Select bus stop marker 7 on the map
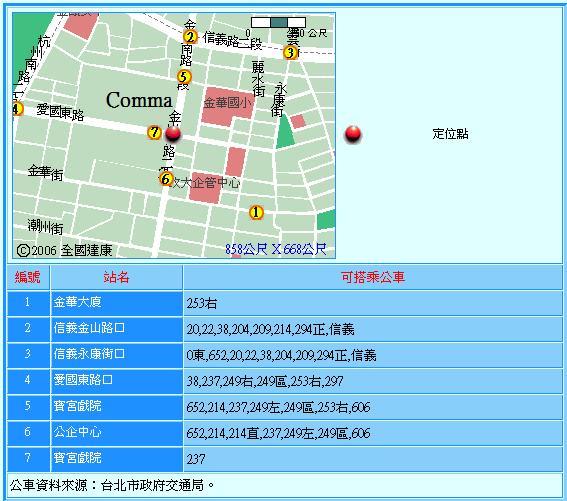This screenshot has height=501, width=567. pyautogui.click(x=154, y=132)
